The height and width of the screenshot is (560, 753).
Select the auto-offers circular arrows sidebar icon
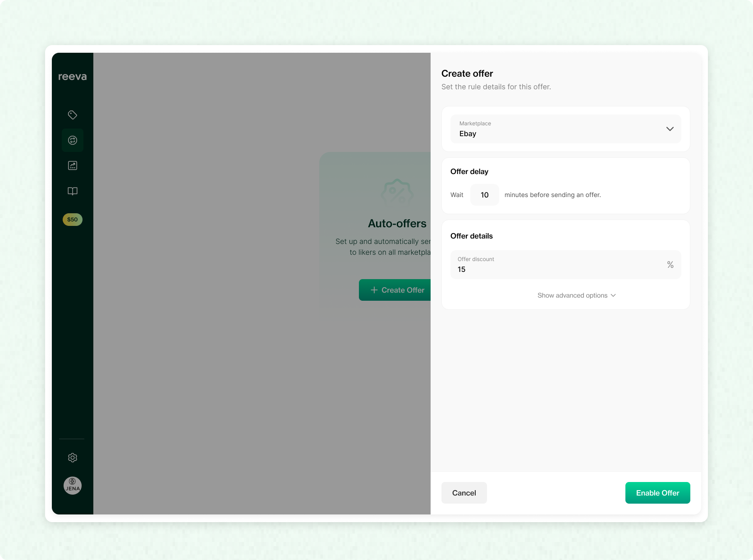click(x=73, y=140)
